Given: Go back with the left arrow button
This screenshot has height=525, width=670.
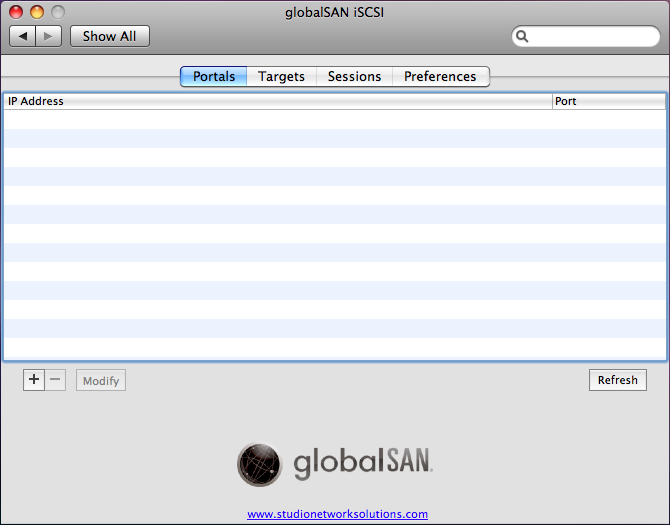Looking at the screenshot, I should [23, 36].
